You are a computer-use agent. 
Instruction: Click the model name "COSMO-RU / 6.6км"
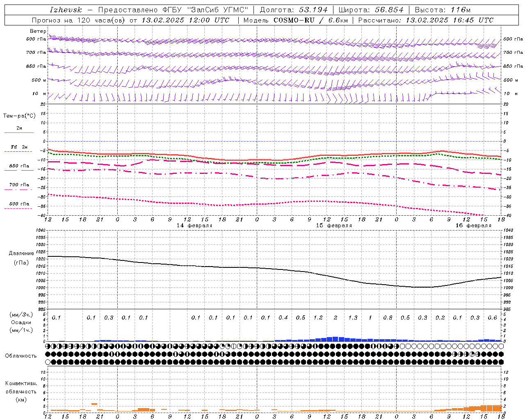coord(310,20)
